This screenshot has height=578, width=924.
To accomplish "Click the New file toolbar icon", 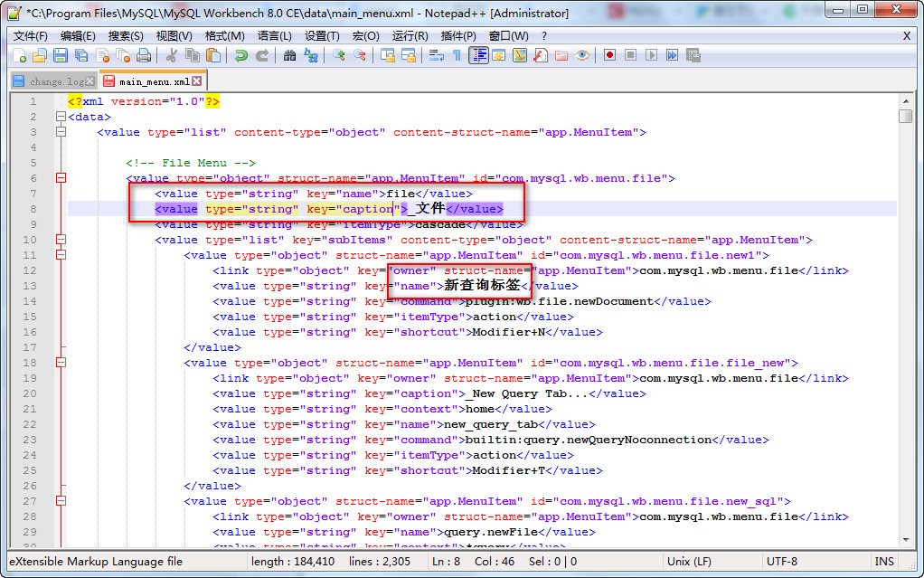I will click(20, 56).
